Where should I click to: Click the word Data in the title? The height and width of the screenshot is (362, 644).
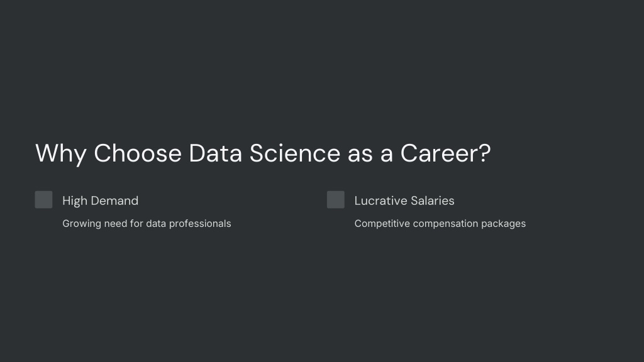click(x=215, y=153)
